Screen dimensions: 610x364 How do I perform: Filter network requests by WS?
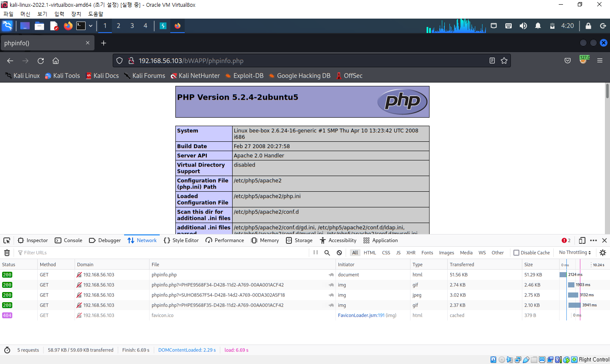[482, 253]
